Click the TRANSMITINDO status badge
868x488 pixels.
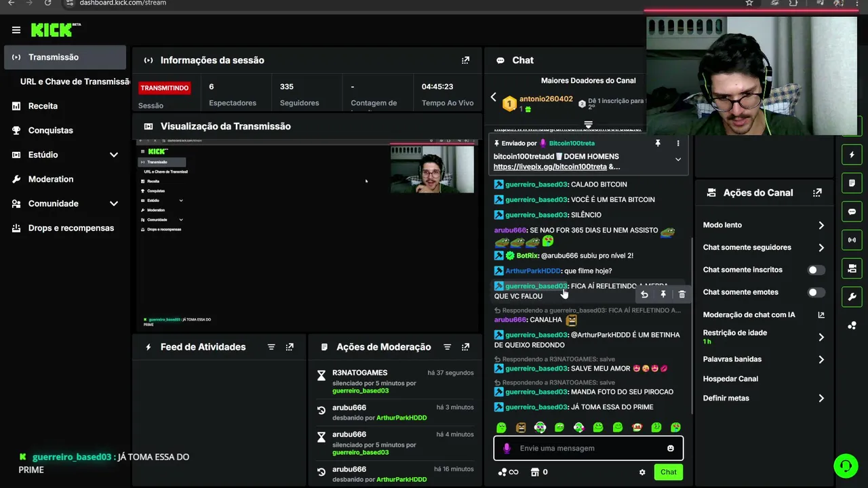165,88
